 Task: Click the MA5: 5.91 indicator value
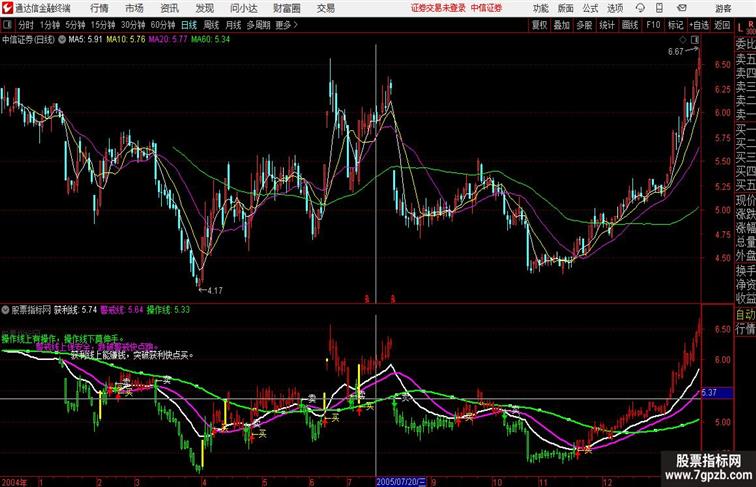(85, 40)
